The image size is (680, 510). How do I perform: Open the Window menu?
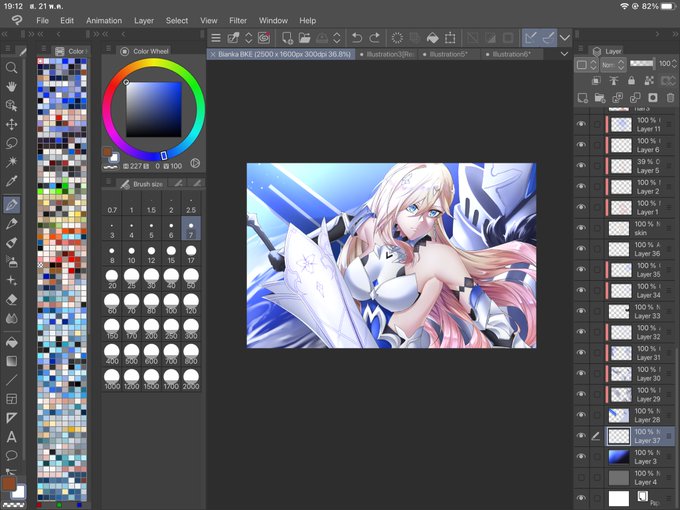[x=273, y=20]
